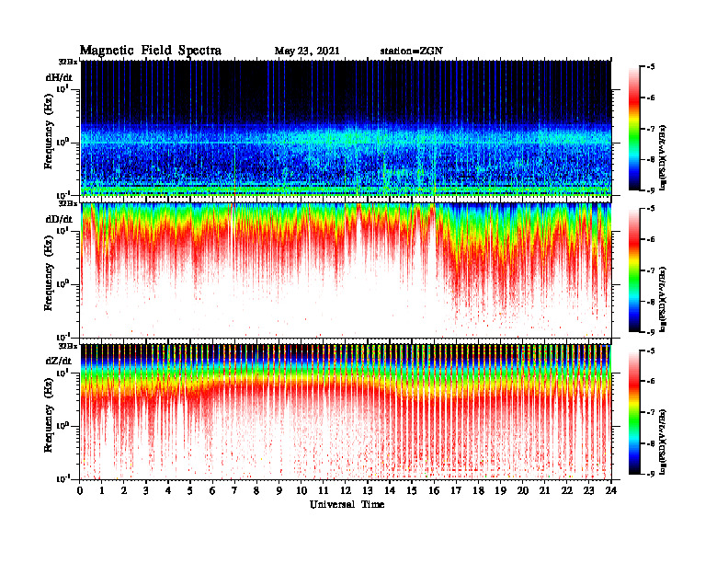Click hour "15" on the time axis

click(412, 491)
